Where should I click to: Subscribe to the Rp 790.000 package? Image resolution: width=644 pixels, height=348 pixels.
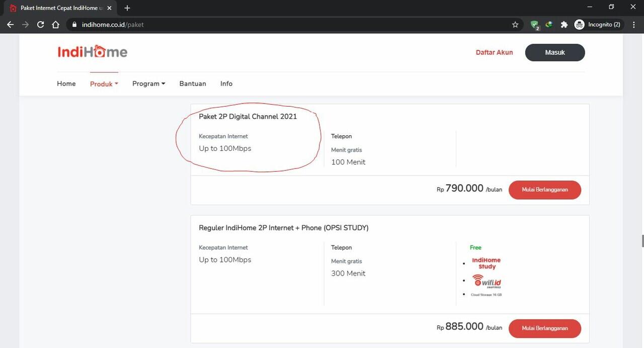pyautogui.click(x=544, y=190)
